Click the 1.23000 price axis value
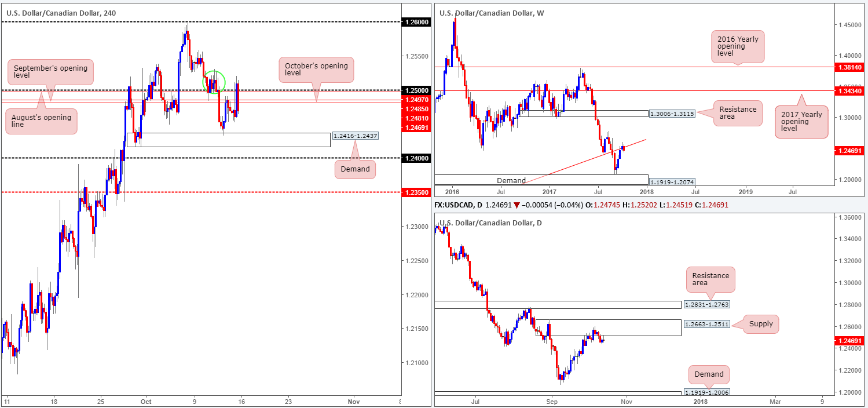868x408 pixels. tap(418, 227)
